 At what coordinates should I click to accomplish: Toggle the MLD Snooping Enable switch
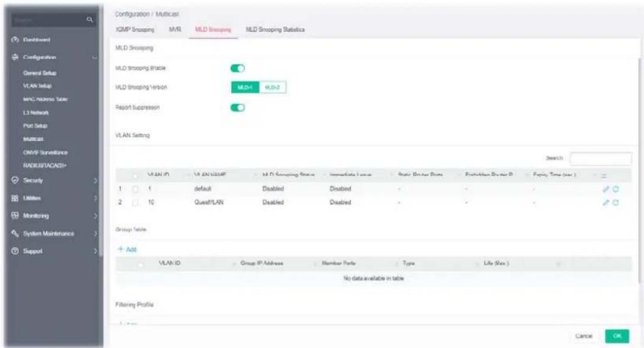[238, 68]
